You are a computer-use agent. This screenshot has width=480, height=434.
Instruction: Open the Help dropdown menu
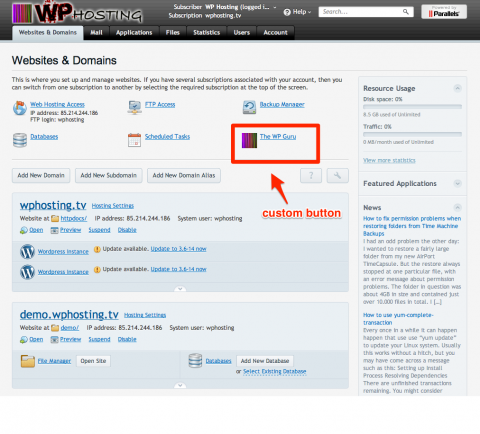point(297,12)
